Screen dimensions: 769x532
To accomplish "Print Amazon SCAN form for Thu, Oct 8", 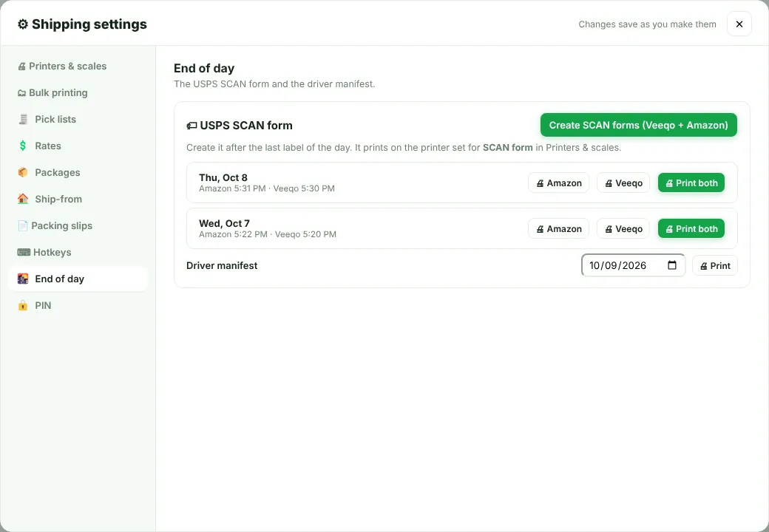I will (x=558, y=183).
